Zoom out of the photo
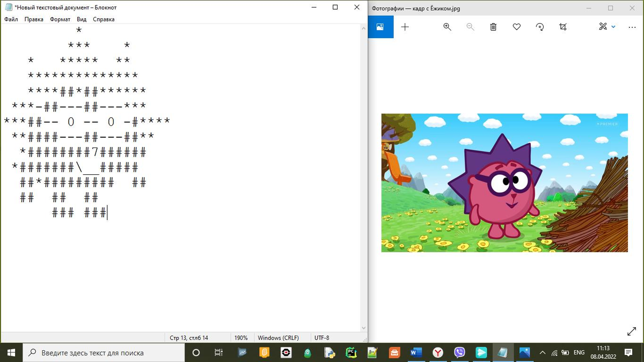Viewport: 644px width, 362px height. coord(470,27)
